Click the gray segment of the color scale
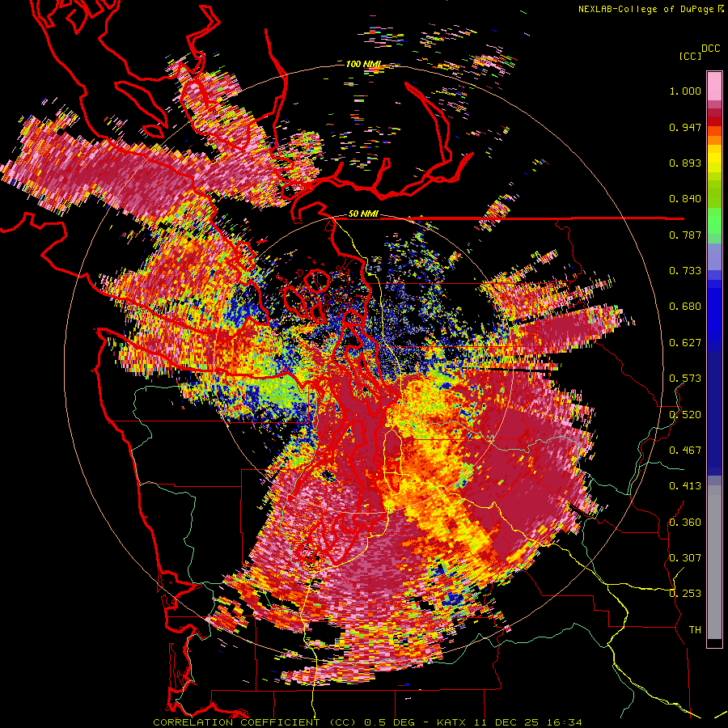728x728 pixels. pos(714,562)
